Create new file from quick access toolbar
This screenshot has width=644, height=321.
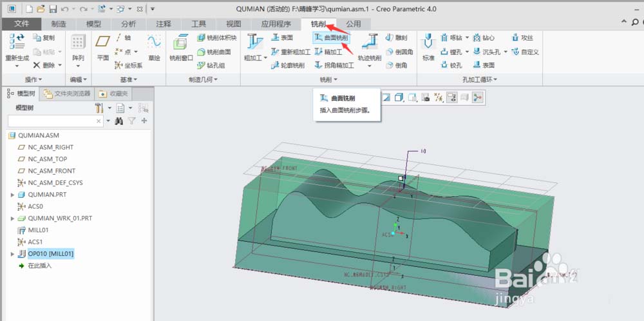tap(29, 8)
